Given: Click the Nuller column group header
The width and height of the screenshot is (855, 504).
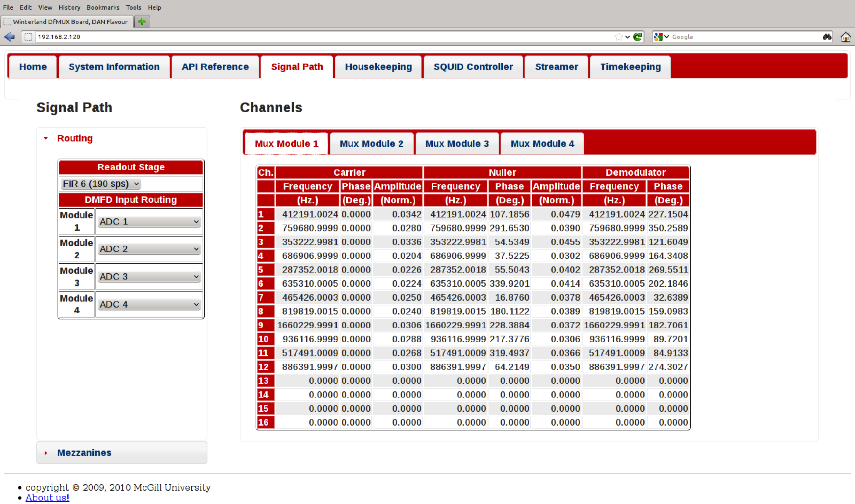Looking at the screenshot, I should (503, 173).
